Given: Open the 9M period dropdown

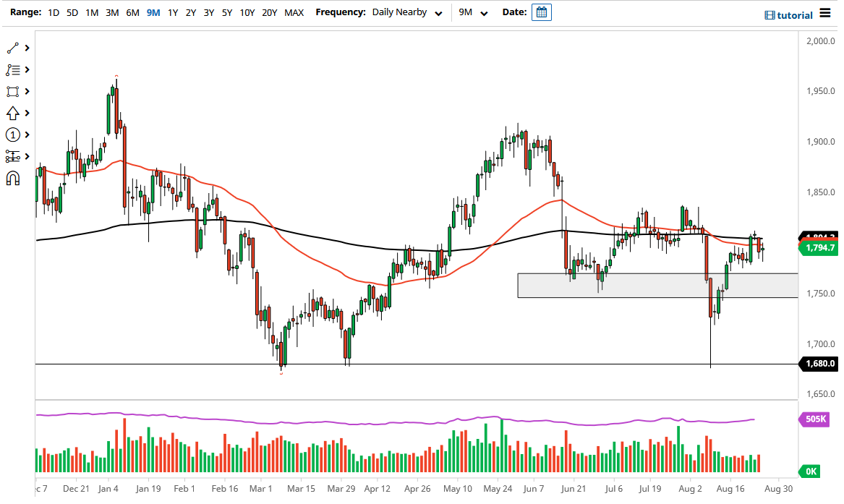Looking at the screenshot, I should pos(473,12).
